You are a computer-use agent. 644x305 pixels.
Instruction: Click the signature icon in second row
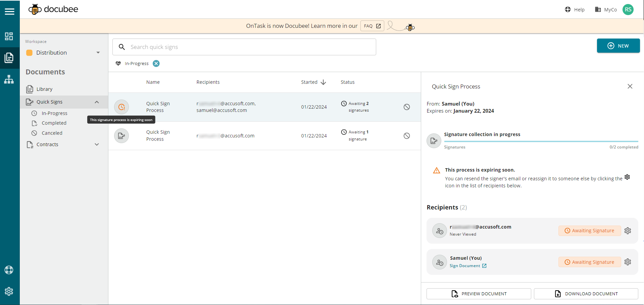pyautogui.click(x=121, y=136)
